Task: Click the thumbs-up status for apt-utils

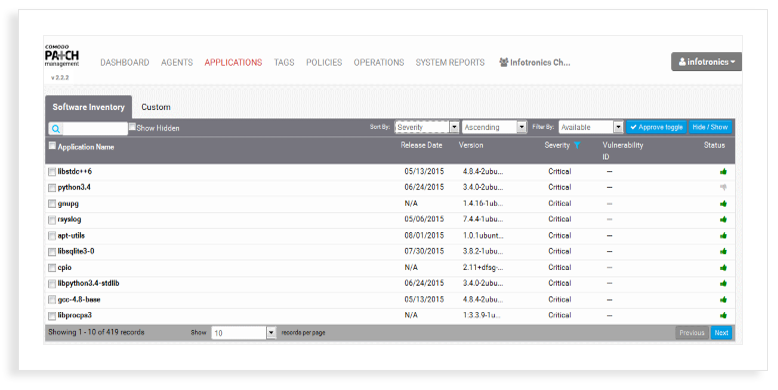Action: point(723,236)
